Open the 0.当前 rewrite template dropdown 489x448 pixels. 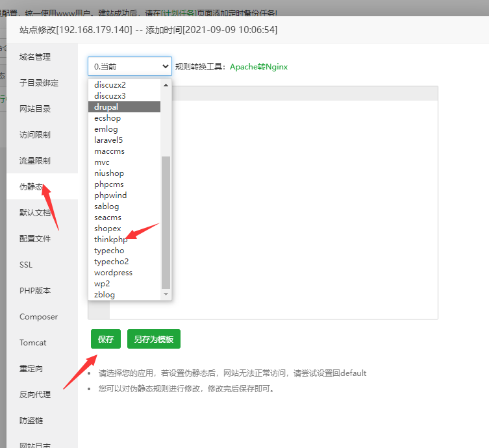(x=130, y=66)
